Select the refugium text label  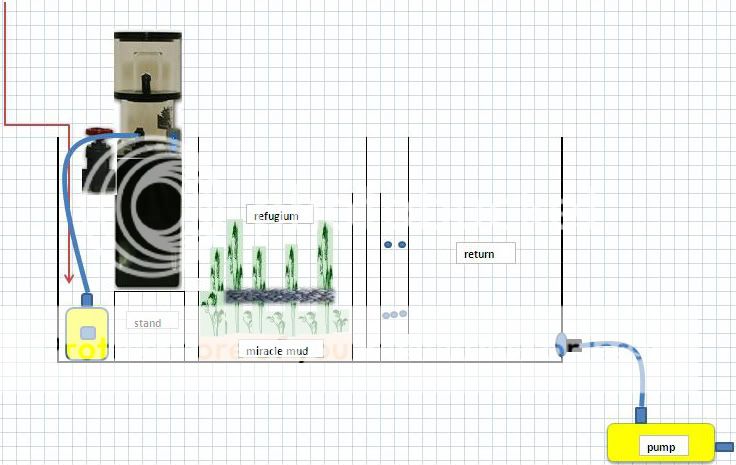point(279,214)
